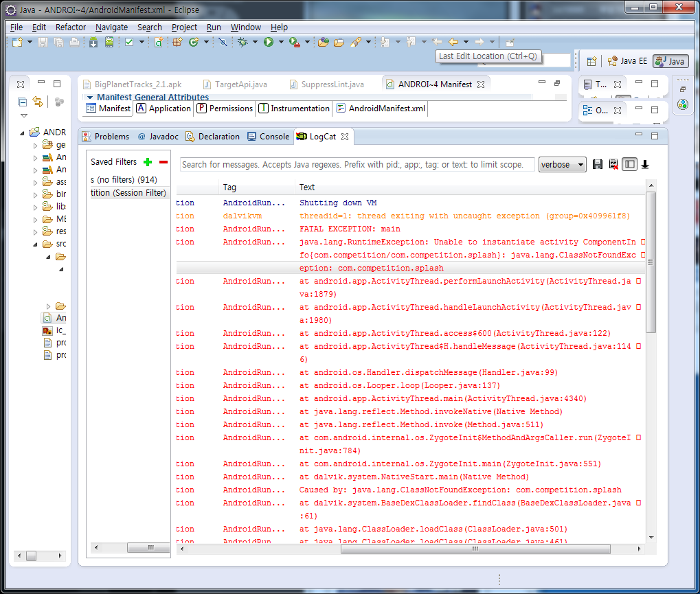Open the TargetApi.java editor tab
The image size is (700, 594).
235,84
